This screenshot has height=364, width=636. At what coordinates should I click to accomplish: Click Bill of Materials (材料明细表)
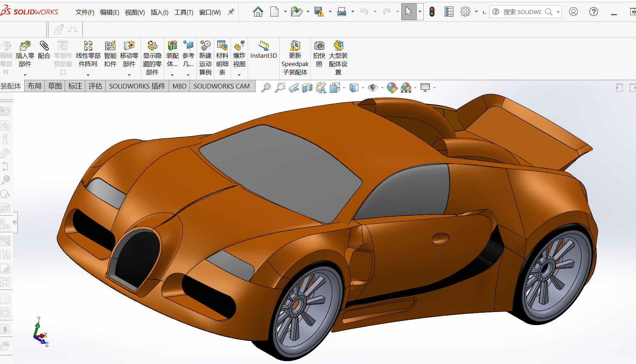click(222, 58)
